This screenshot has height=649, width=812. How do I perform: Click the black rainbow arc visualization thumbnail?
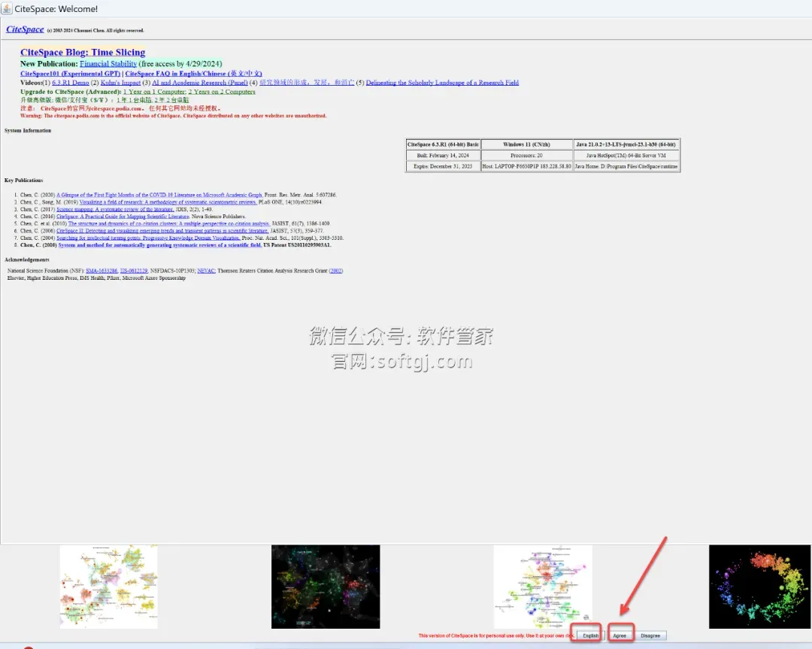[x=759, y=587]
